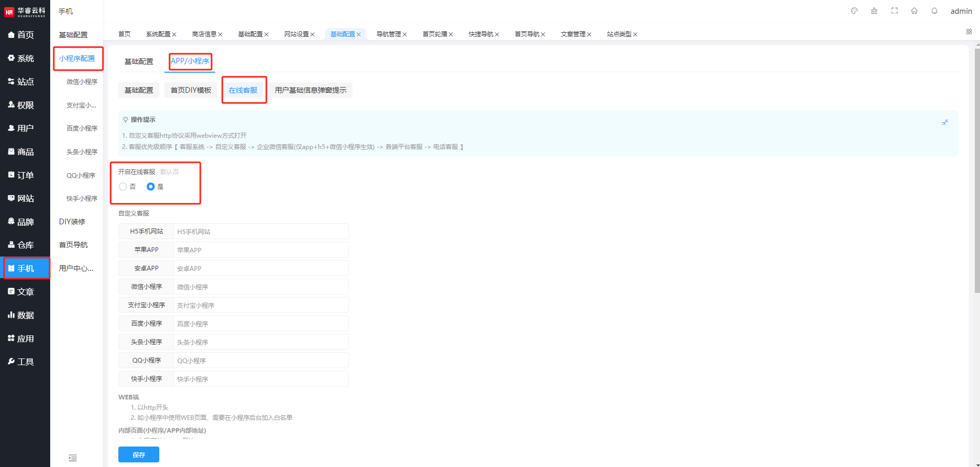Image resolution: width=980 pixels, height=467 pixels.
Task: Open 微信小程序 in the submenu
Action: coord(81,82)
